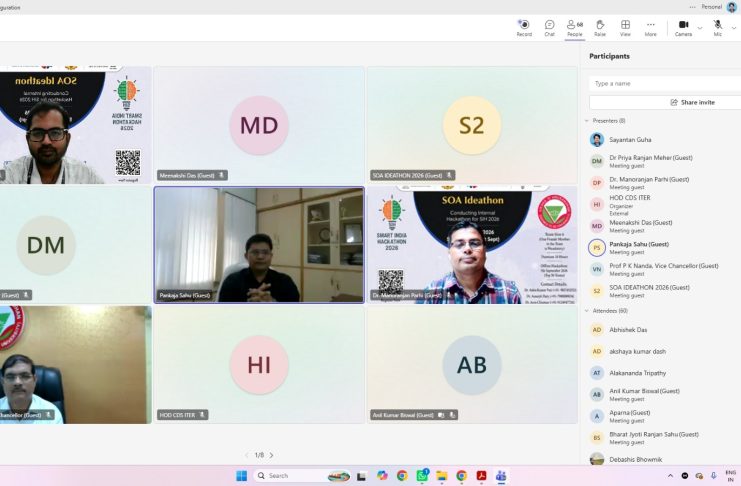Open the File Explorer taskbar icon
This screenshot has height=486, width=741.
[442, 476]
